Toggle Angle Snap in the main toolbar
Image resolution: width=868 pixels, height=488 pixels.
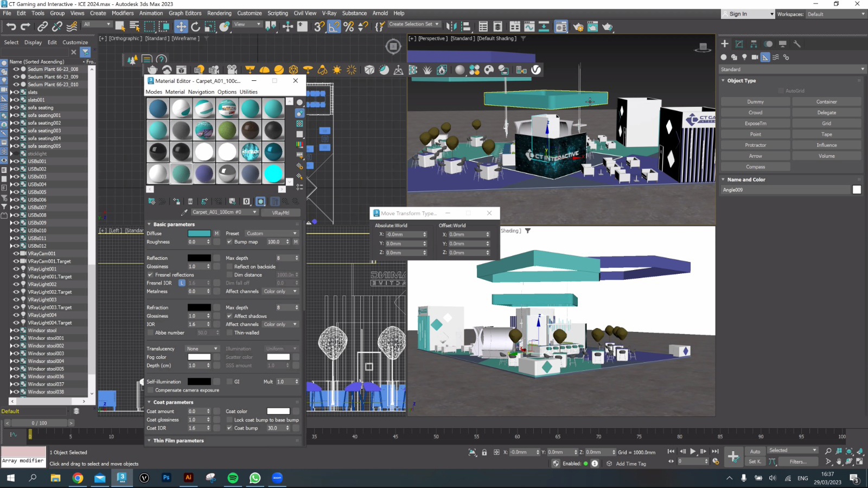pos(334,26)
